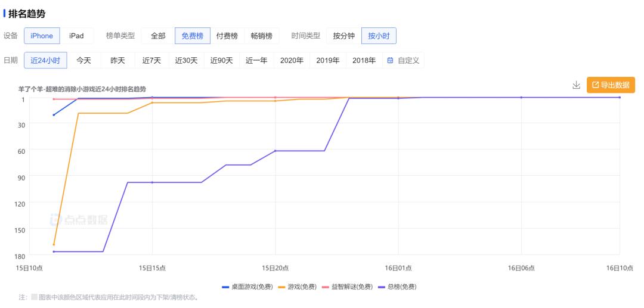The image size is (644, 308).
Task: Select the 2018年 date range
Action: (364, 60)
